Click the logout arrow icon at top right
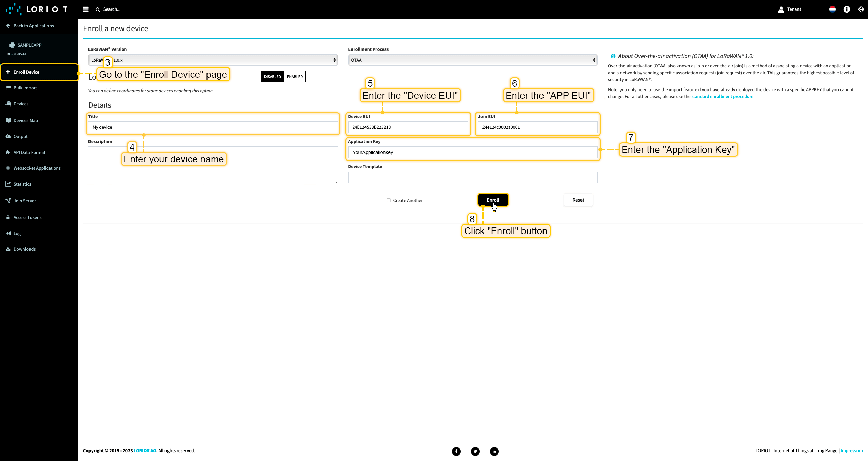 pyautogui.click(x=861, y=9)
